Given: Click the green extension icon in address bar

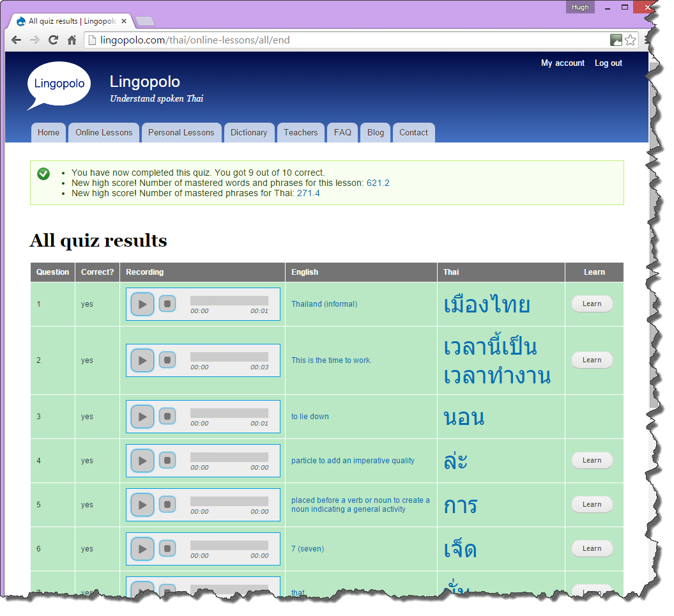Looking at the screenshot, I should pyautogui.click(x=616, y=40).
